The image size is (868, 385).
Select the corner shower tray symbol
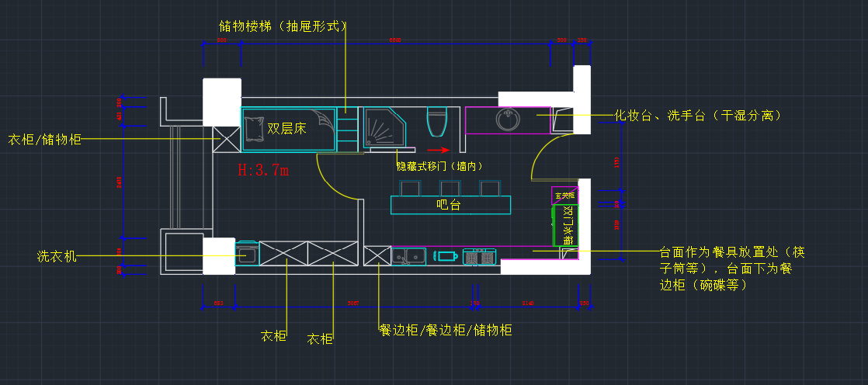[x=385, y=128]
